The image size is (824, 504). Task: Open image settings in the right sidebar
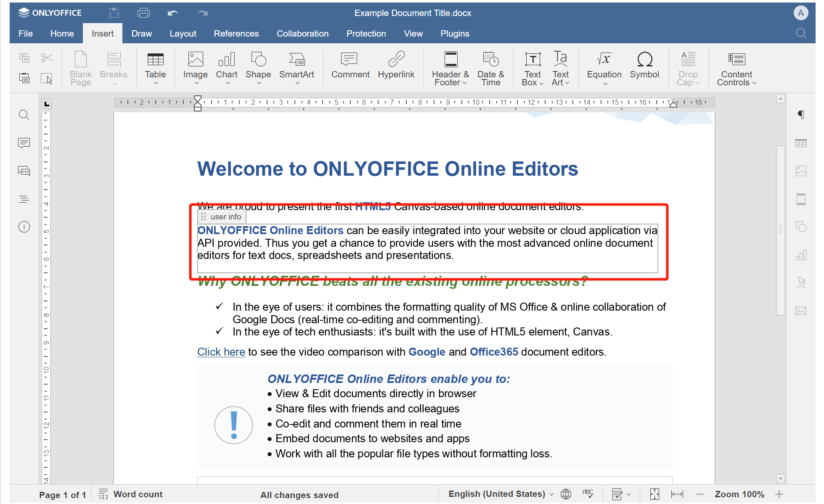tap(801, 171)
